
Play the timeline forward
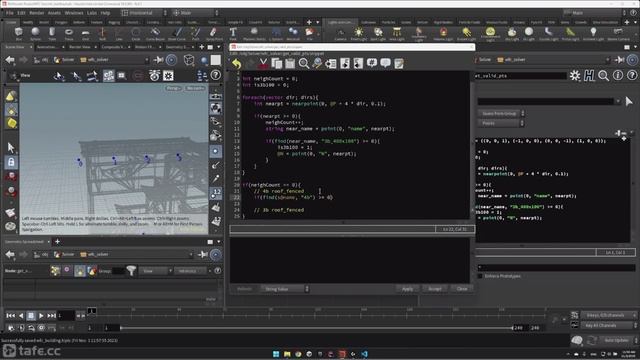[41, 316]
